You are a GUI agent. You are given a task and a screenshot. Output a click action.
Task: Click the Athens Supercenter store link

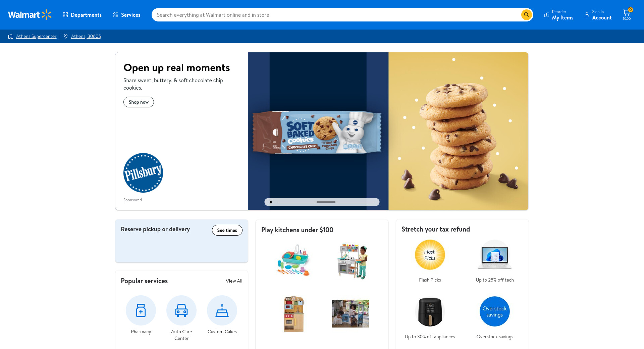tap(36, 36)
